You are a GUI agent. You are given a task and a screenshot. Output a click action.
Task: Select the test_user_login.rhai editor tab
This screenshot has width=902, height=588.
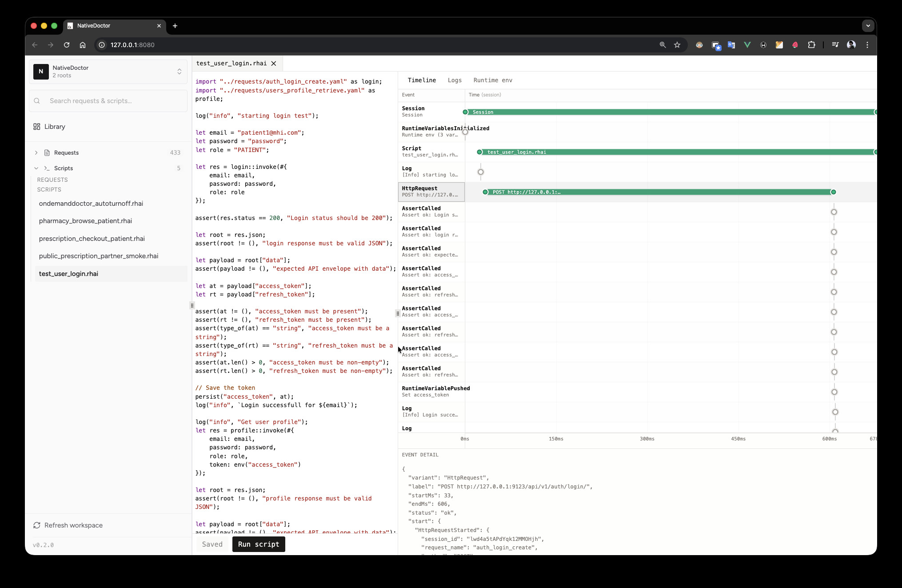tap(231, 64)
